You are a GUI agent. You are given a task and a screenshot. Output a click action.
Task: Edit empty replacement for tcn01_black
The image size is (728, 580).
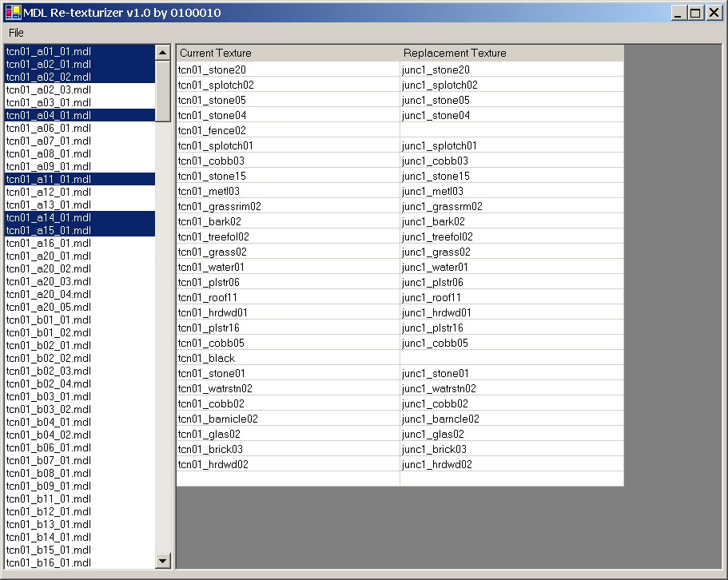[x=511, y=358]
